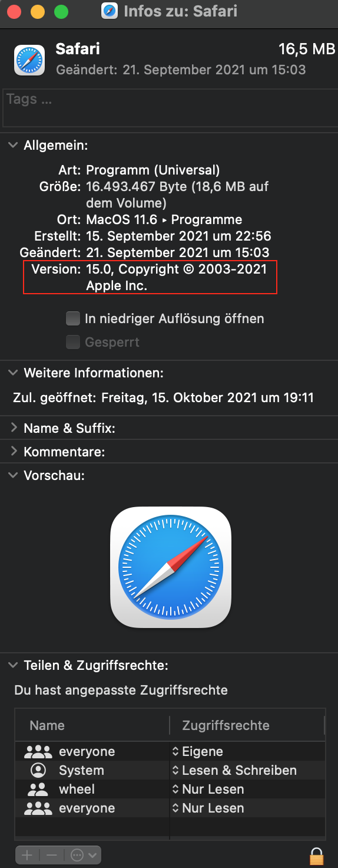Viewport: 338px width, 868px height.
Task: Select the small Safari icon beside the name
Action: [29, 61]
